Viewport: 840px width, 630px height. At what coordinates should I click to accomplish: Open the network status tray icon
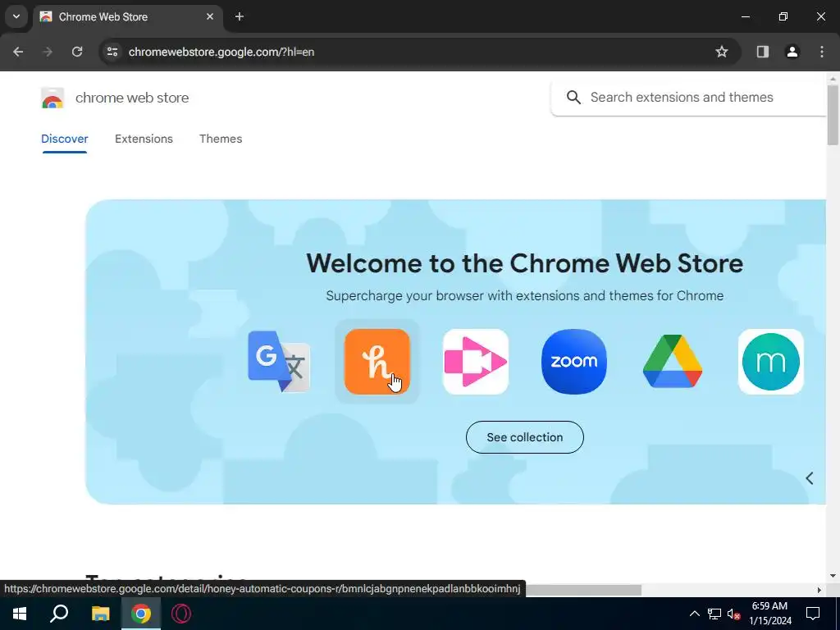point(714,614)
